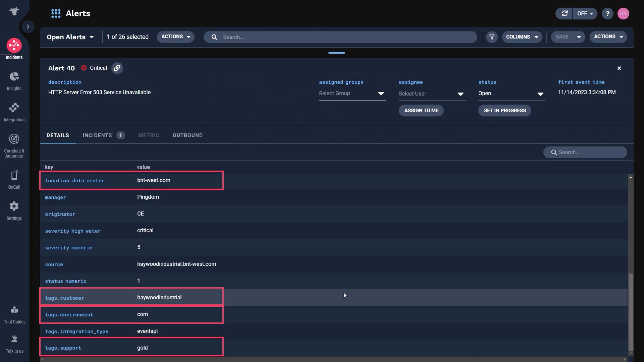This screenshot has height=362, width=644.
Task: Click the ASSIGN TO ME button
Action: click(421, 111)
